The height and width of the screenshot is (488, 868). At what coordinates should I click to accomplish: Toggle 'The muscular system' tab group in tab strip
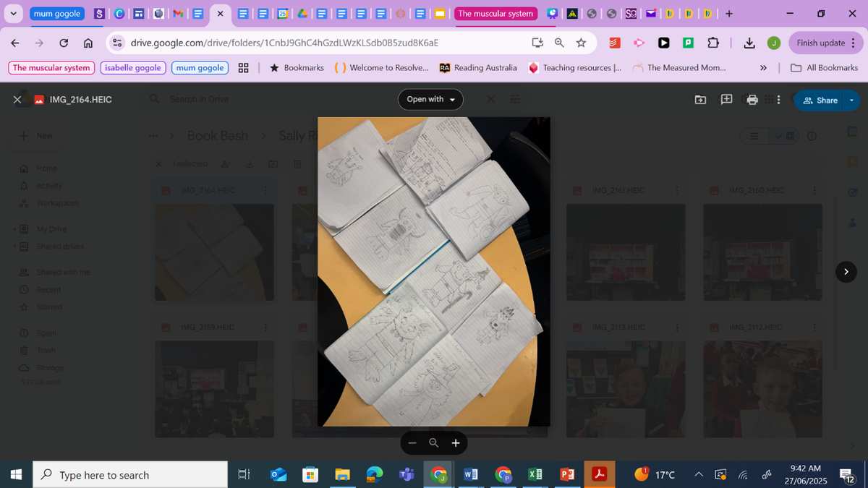tap(496, 13)
